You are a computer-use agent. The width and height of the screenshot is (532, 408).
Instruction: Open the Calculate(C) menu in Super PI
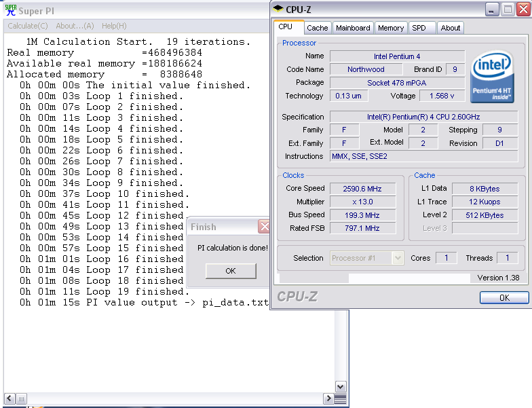pos(28,26)
